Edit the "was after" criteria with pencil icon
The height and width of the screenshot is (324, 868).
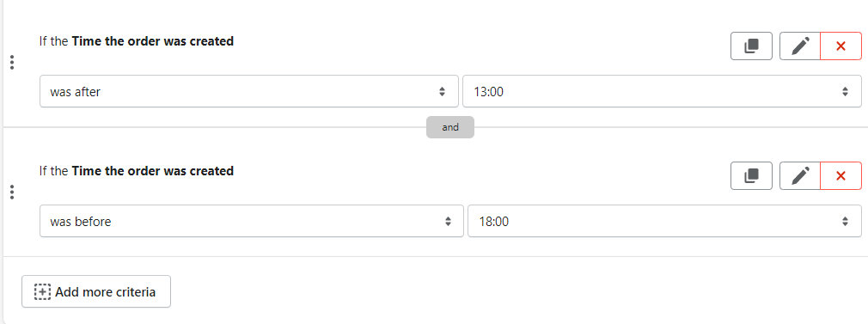800,46
